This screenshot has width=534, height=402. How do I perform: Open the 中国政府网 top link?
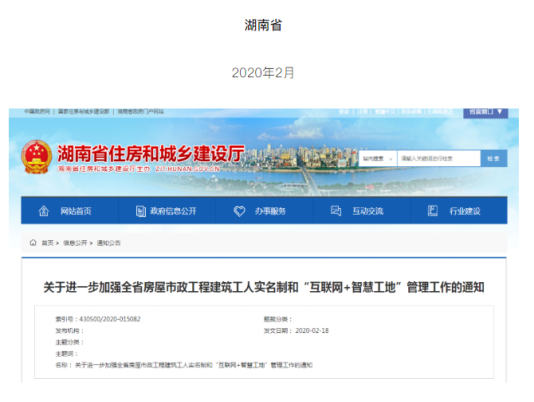pyautogui.click(x=37, y=111)
